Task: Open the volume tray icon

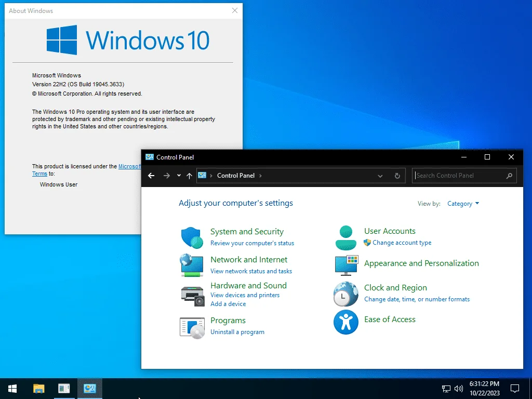Action: pyautogui.click(x=459, y=389)
